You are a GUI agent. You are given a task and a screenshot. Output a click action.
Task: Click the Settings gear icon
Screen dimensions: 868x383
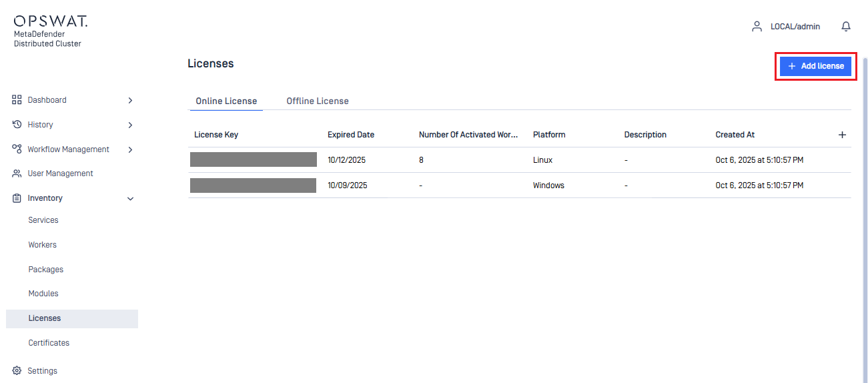(x=17, y=371)
